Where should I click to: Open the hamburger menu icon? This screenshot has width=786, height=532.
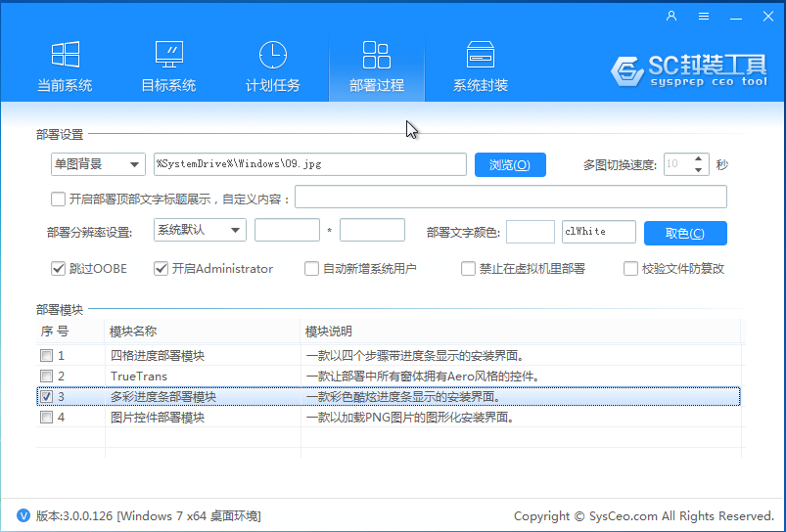tap(704, 16)
